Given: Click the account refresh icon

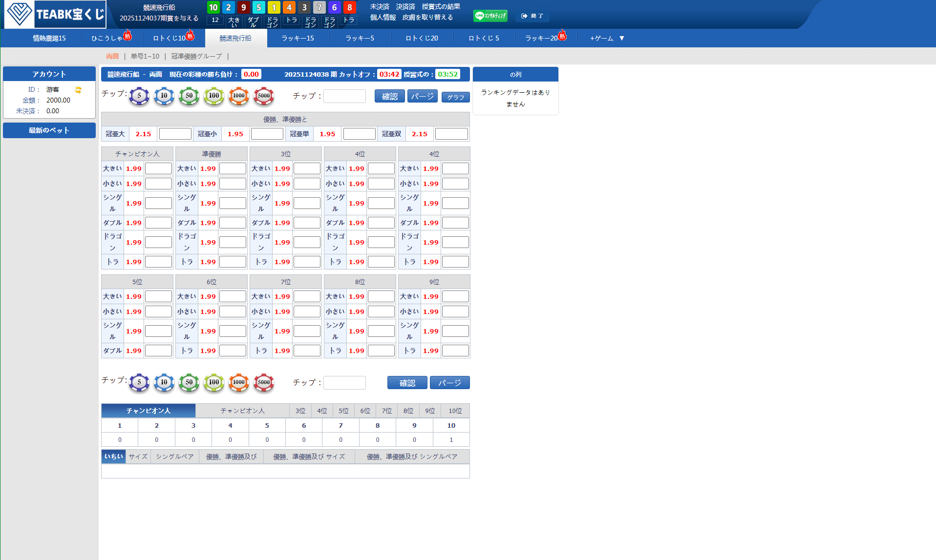Looking at the screenshot, I should pyautogui.click(x=78, y=90).
